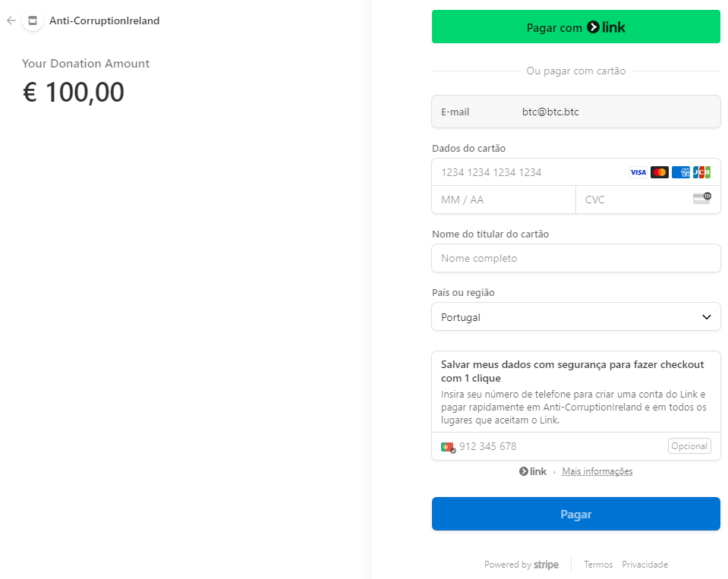Click the Mastercard logo
The width and height of the screenshot is (728, 579).
(659, 172)
